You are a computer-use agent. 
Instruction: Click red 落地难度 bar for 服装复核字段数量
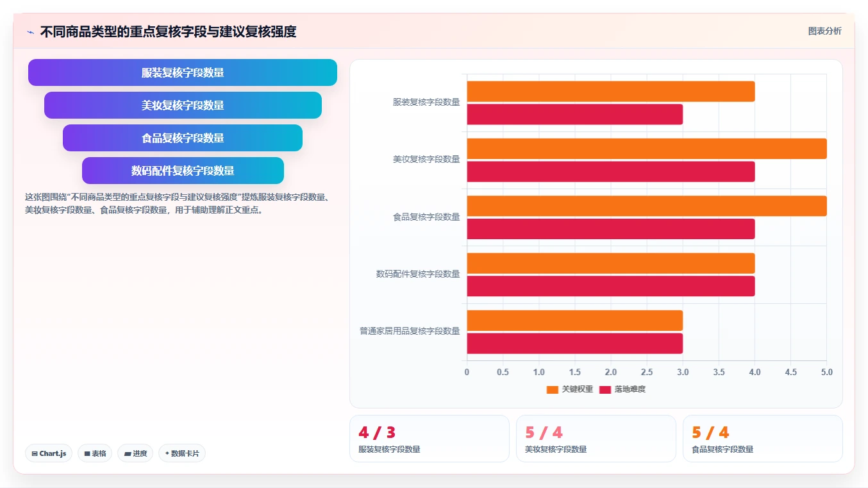[574, 114]
